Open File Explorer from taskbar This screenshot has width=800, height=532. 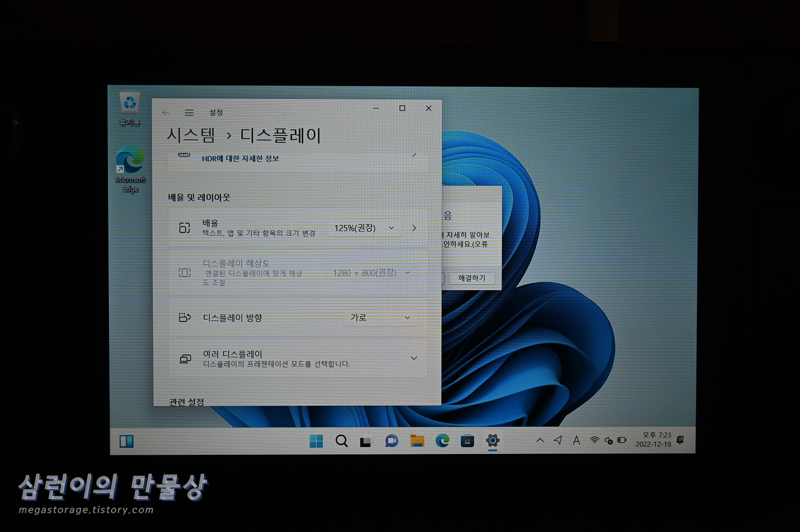coord(417,441)
